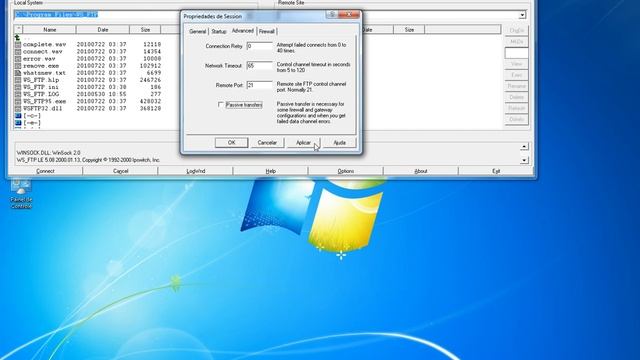The image size is (640, 360).
Task: Select the [-e-] drive icon
Action: click(x=18, y=122)
